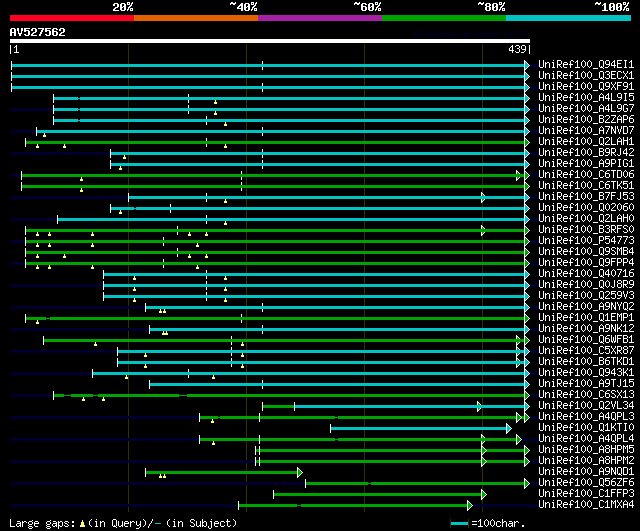The width and height of the screenshot is (640, 531).
Task: Open the UniRef100_A4L9G7 entry
Action: point(586,109)
